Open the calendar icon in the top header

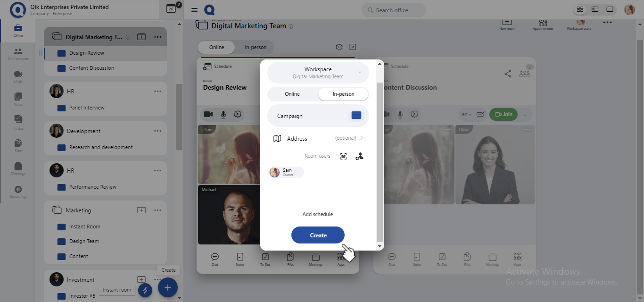pos(171,8)
